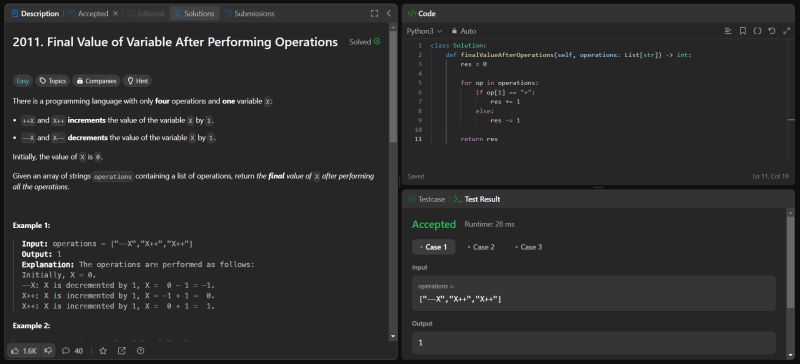Click the green Accepted result text

tap(434, 224)
